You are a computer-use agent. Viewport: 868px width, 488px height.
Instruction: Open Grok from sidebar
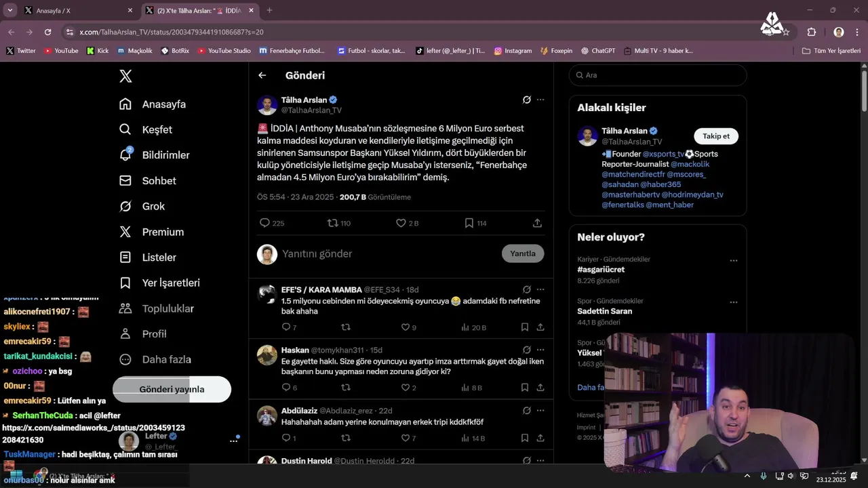click(142, 206)
